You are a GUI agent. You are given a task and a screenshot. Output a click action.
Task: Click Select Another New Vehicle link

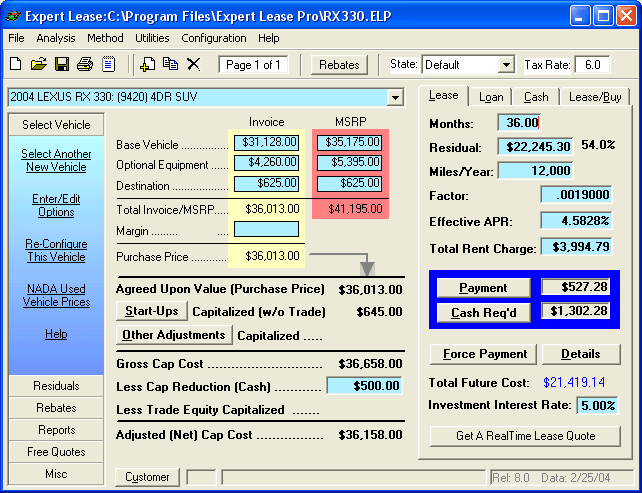point(56,161)
